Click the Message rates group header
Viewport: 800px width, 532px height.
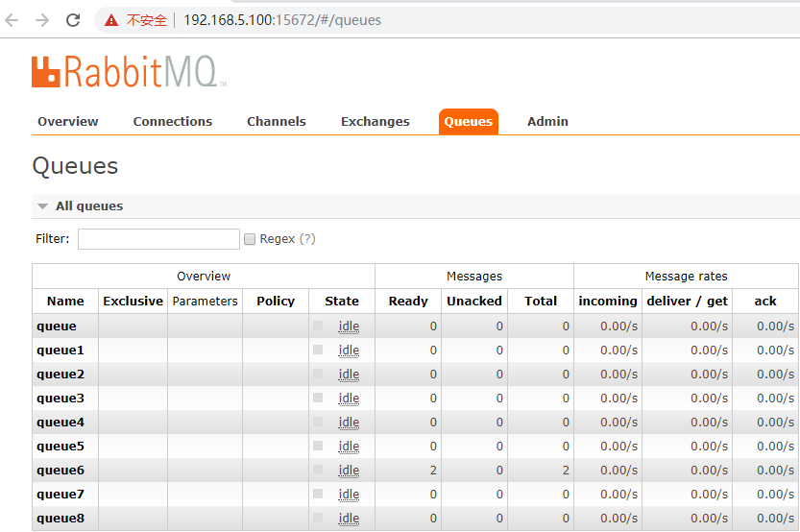(x=687, y=276)
